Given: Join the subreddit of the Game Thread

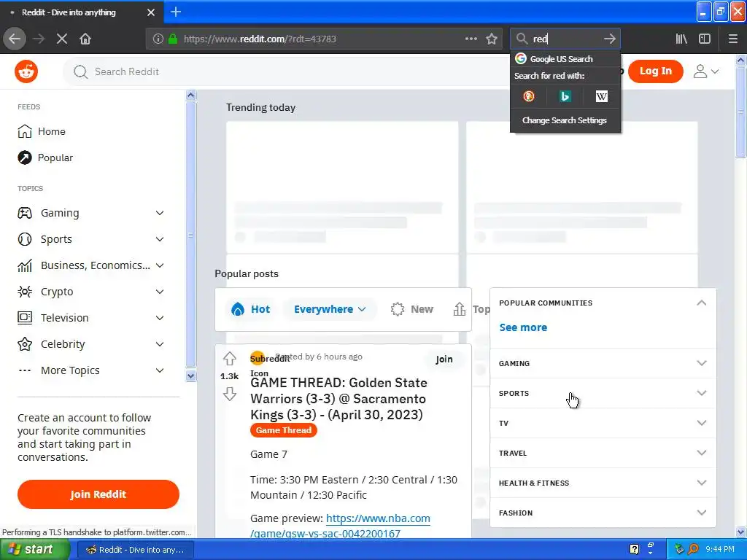Looking at the screenshot, I should 444,359.
